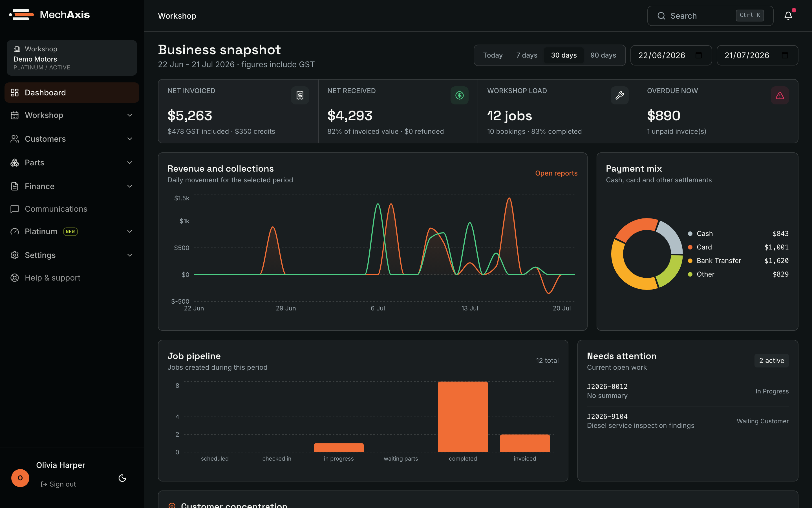This screenshot has height=508, width=812.
Task: Click the Net Invoiced receipt icon
Action: click(300, 95)
